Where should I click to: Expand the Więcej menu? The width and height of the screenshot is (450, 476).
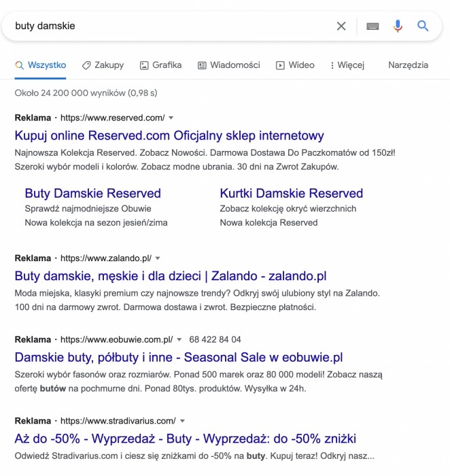(347, 65)
